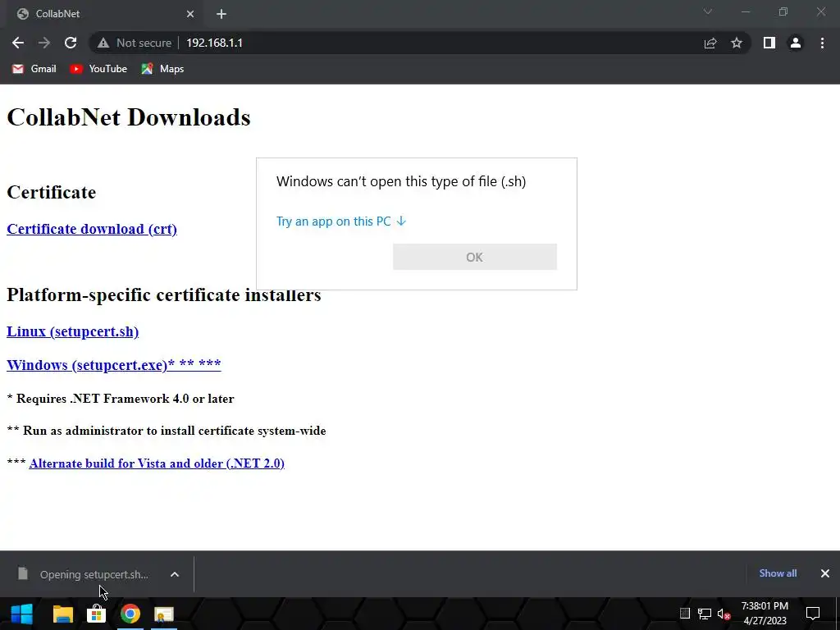This screenshot has width=840, height=630.
Task: Click the network tray icon
Action: point(705,614)
